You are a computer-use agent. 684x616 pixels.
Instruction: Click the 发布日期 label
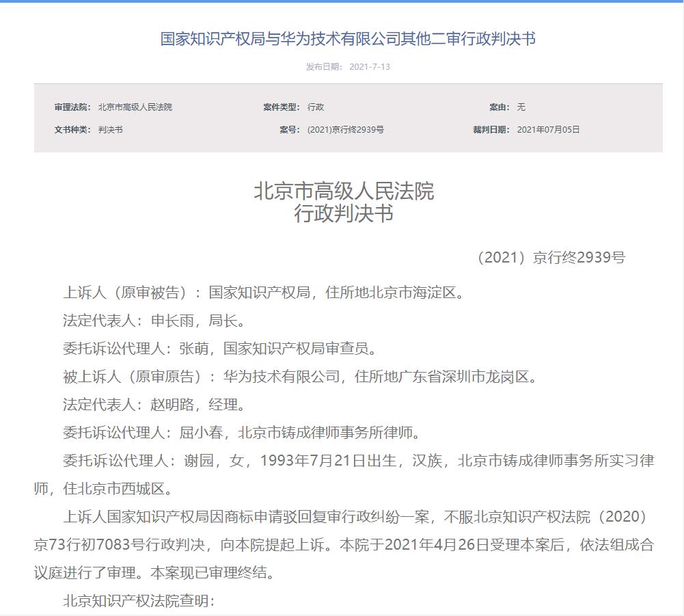point(324,67)
